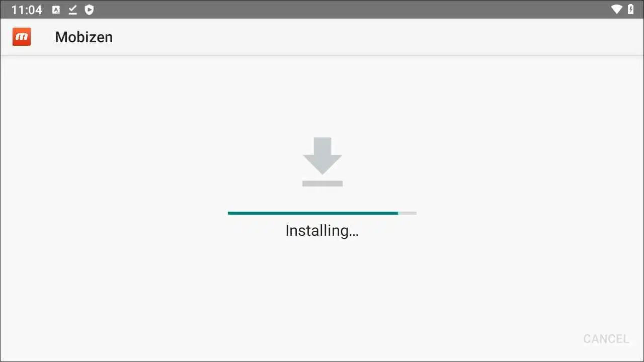644x362 pixels.
Task: Cancel the installation with the CANCEL button
Action: 606,339
